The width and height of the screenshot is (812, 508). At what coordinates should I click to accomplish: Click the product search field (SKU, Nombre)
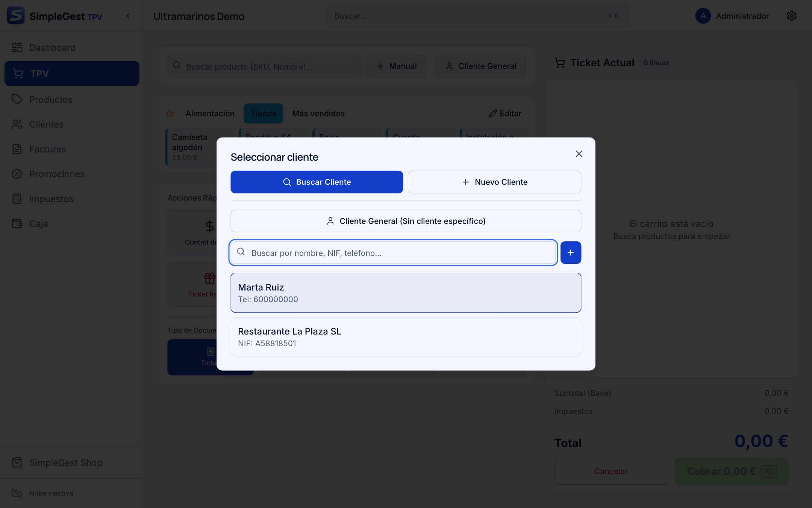click(264, 66)
